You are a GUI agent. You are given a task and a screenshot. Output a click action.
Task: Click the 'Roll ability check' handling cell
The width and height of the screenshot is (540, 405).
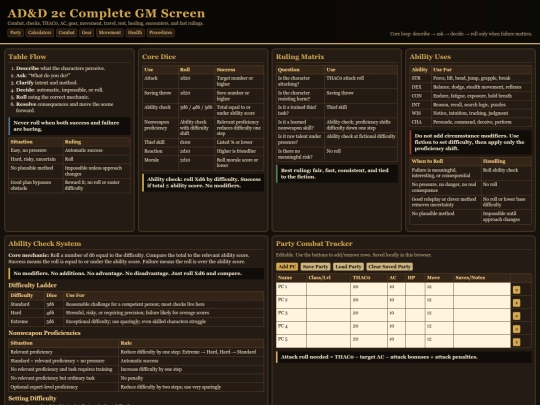point(506,173)
